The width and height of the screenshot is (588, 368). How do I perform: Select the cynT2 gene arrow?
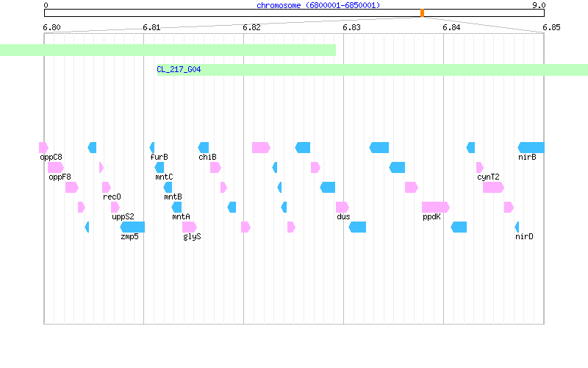tap(480, 168)
